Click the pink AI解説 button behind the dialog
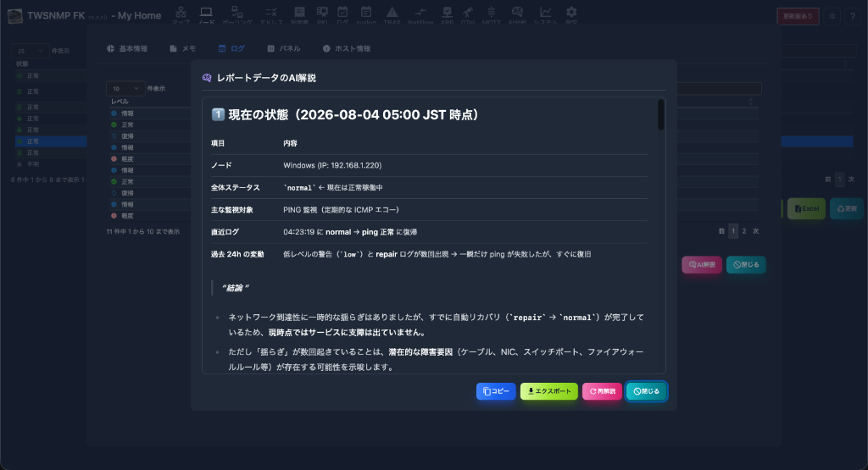This screenshot has height=470, width=868. (701, 265)
